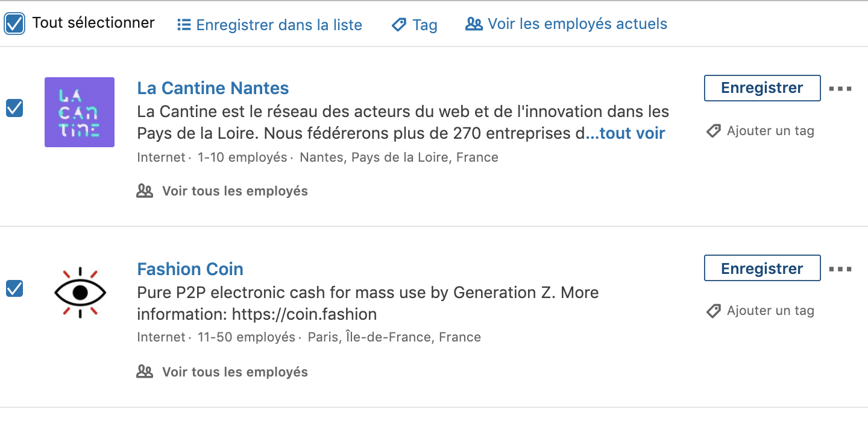Click the La Cantine purple logo thumbnail
The image size is (868, 432).
tap(80, 112)
